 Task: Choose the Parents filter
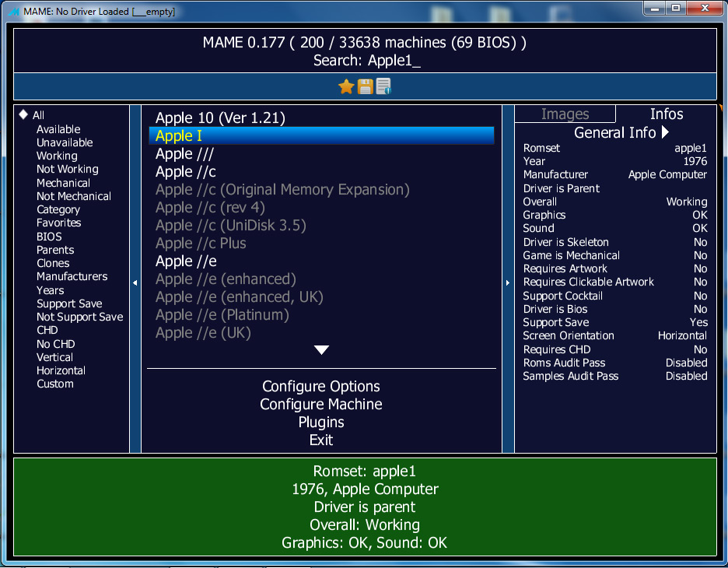click(55, 250)
